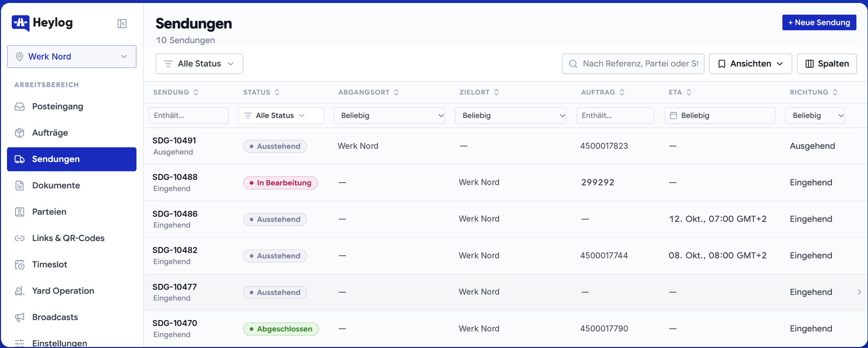The height and width of the screenshot is (348, 868).
Task: Sort by Sendung column arrows
Action: click(x=196, y=92)
